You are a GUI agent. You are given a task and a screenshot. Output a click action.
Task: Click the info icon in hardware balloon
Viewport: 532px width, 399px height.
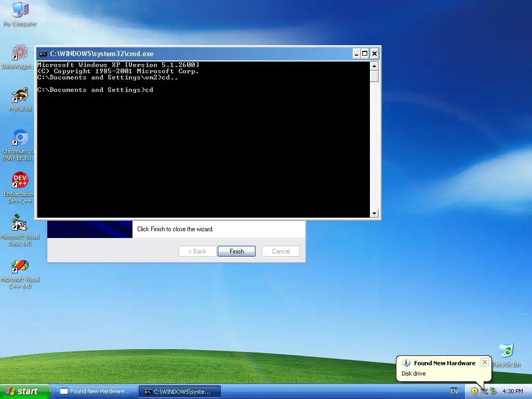pos(406,363)
